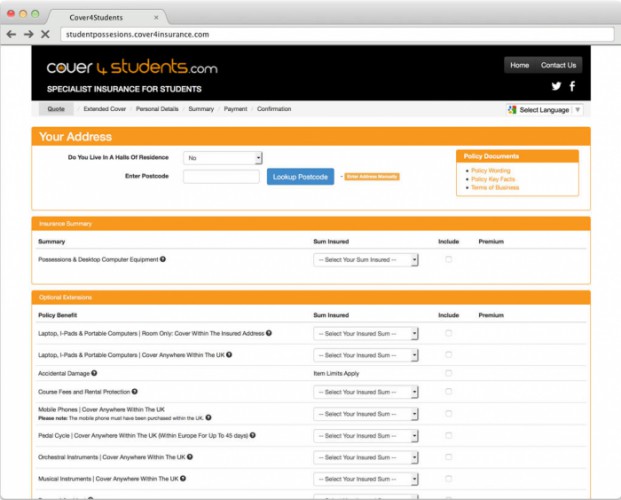Click the cover4students.com logo
This screenshot has width=621, height=500.
coord(132,67)
